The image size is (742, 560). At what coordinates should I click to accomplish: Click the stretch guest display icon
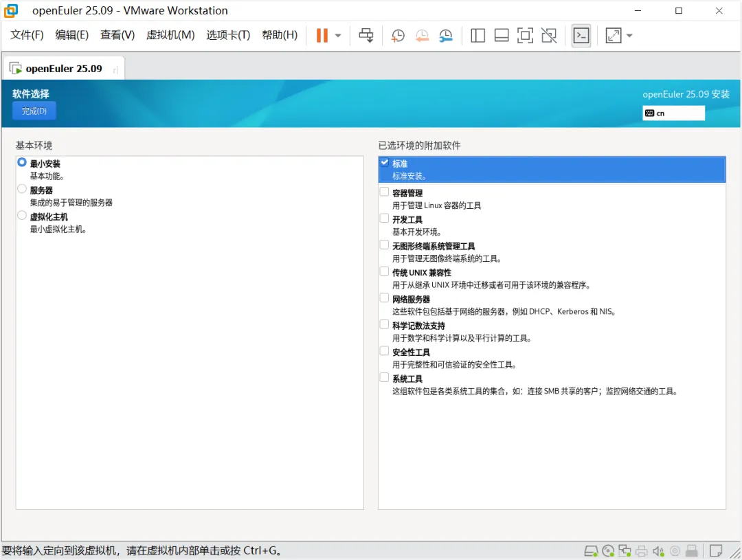click(x=614, y=36)
